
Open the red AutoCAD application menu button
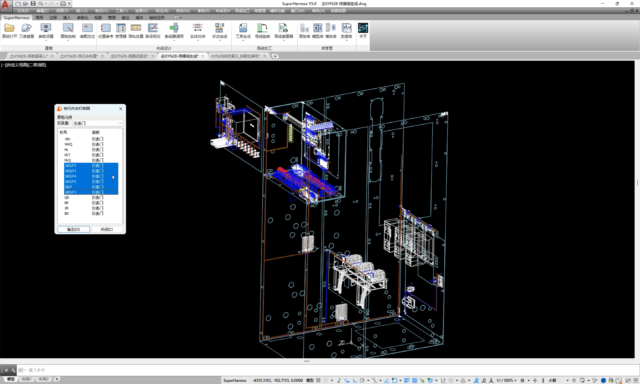(6, 5)
